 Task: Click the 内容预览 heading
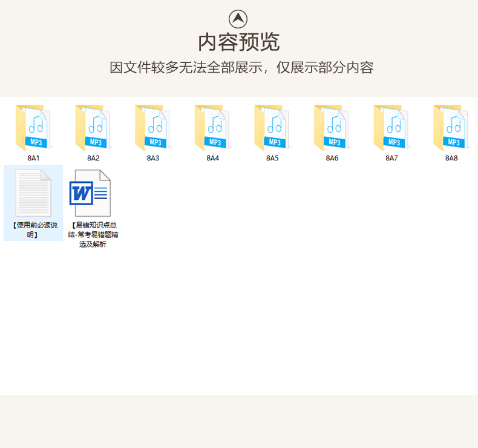[238, 42]
